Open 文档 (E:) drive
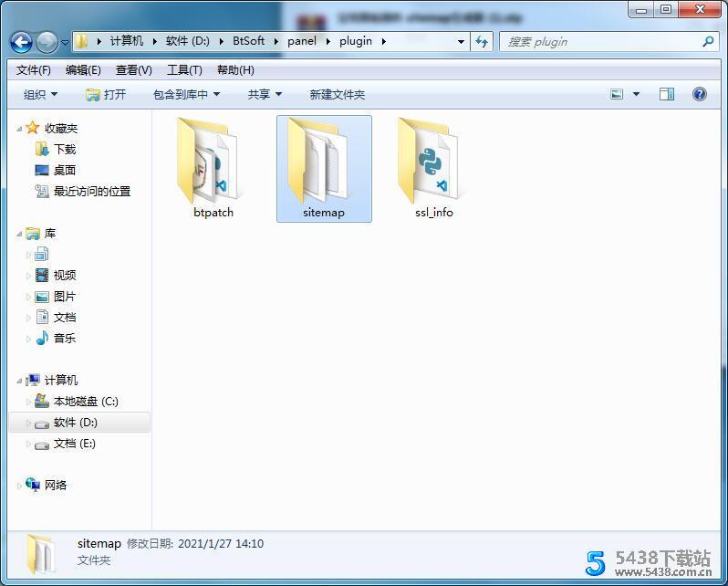This screenshot has height=586, width=728. [74, 444]
